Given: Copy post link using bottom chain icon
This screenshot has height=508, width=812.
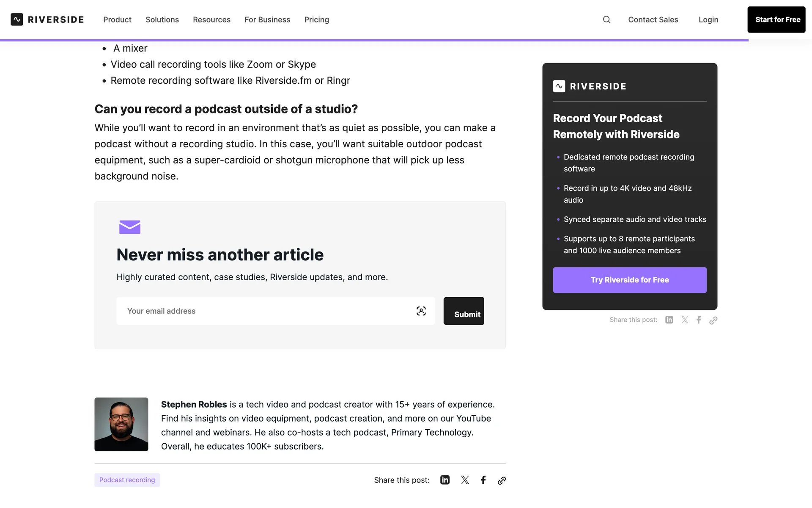Looking at the screenshot, I should 502,480.
